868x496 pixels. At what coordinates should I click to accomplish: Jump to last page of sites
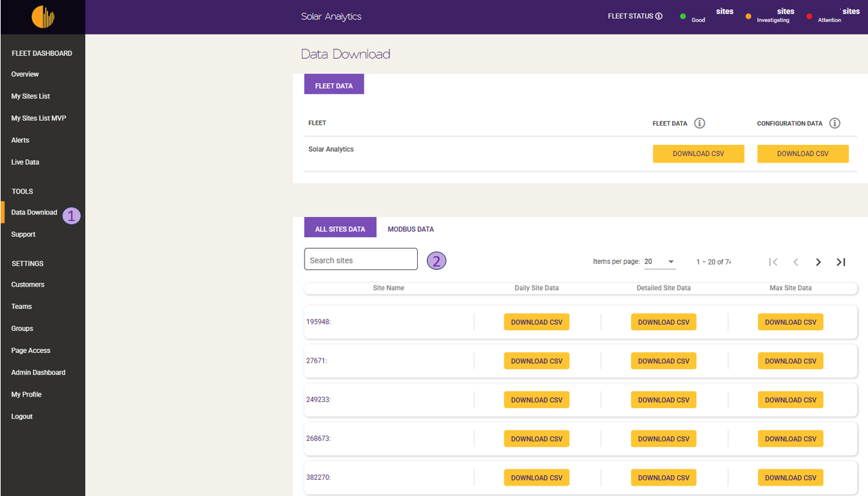[841, 262]
